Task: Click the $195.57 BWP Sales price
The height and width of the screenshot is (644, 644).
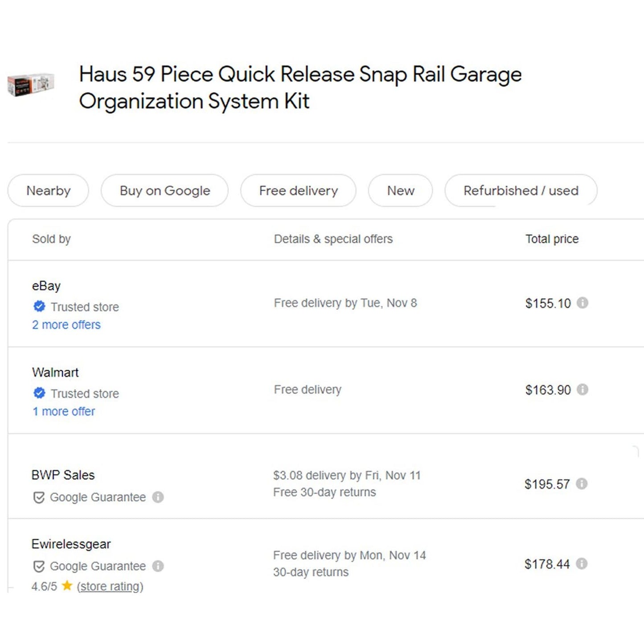Action: (x=547, y=484)
